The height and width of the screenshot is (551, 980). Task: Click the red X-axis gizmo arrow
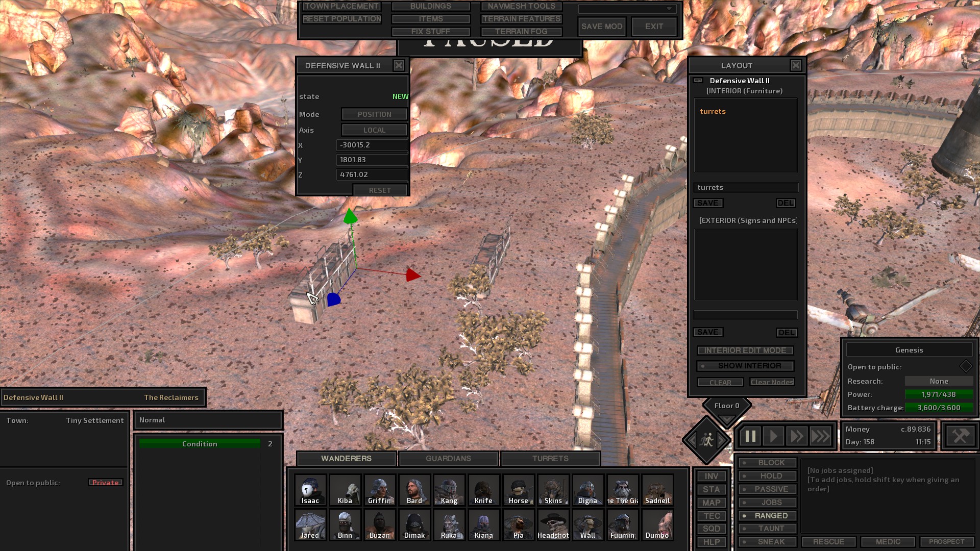413,275
